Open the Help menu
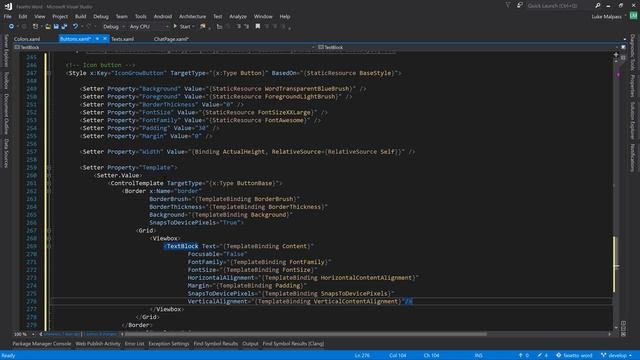The height and width of the screenshot is (360, 640). pyautogui.click(x=285, y=16)
